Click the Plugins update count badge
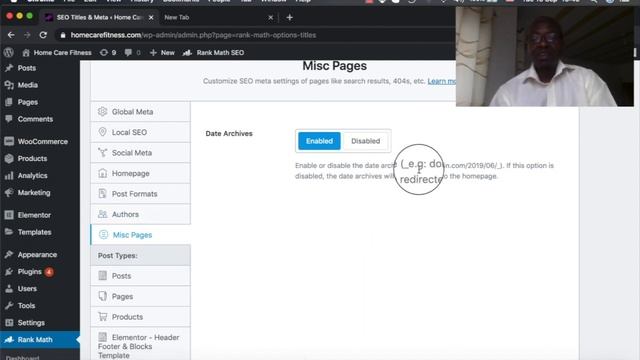Image resolution: width=640 pixels, height=360 pixels. 49,272
